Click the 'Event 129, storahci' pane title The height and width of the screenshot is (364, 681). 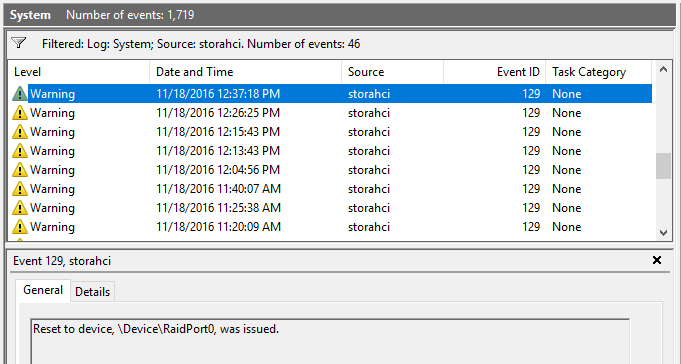[62, 261]
